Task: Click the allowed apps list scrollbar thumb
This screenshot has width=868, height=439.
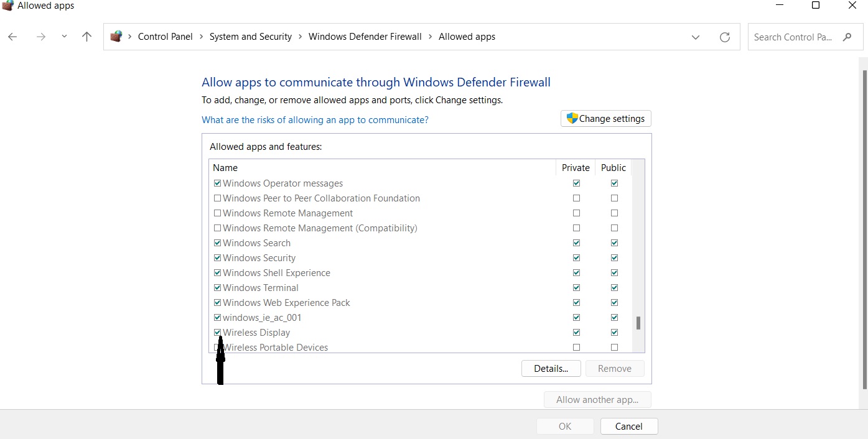Action: pos(638,323)
